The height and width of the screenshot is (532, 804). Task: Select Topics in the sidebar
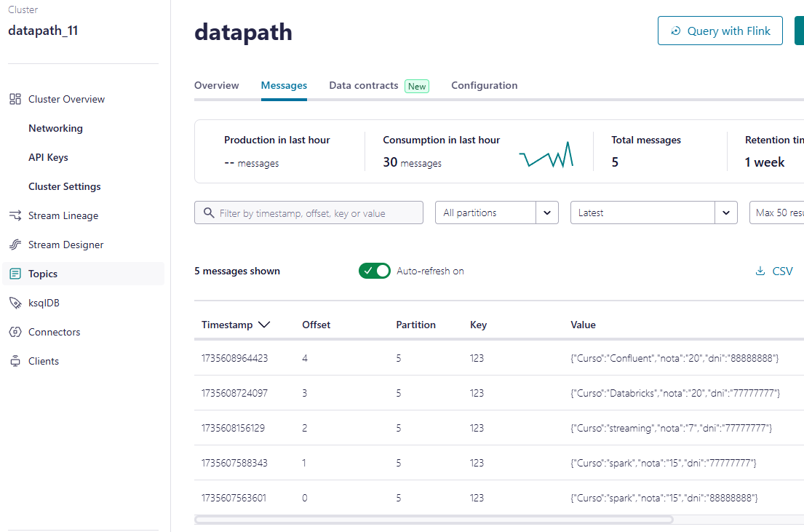pyautogui.click(x=84, y=274)
